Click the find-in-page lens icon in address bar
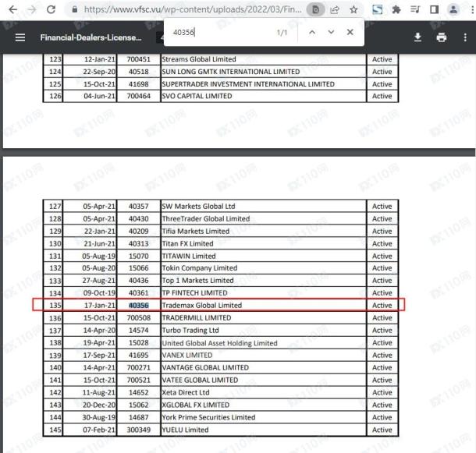This screenshot has width=476, height=453. pos(315,10)
